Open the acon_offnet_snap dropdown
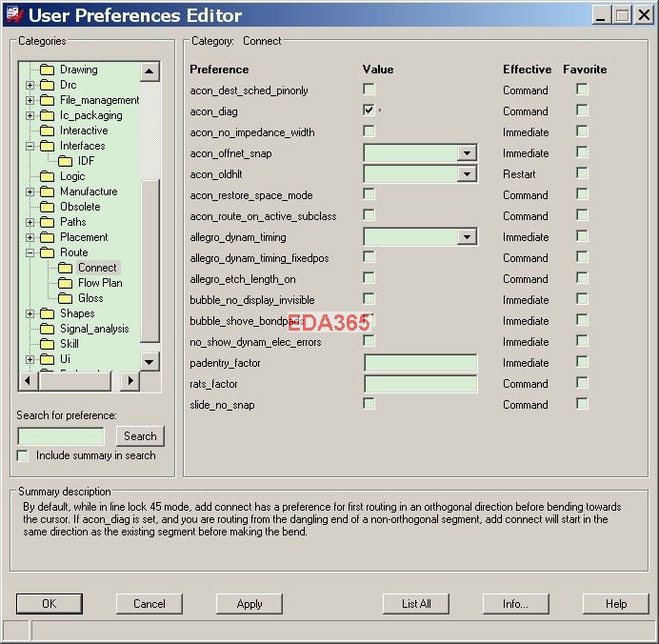 click(x=467, y=153)
